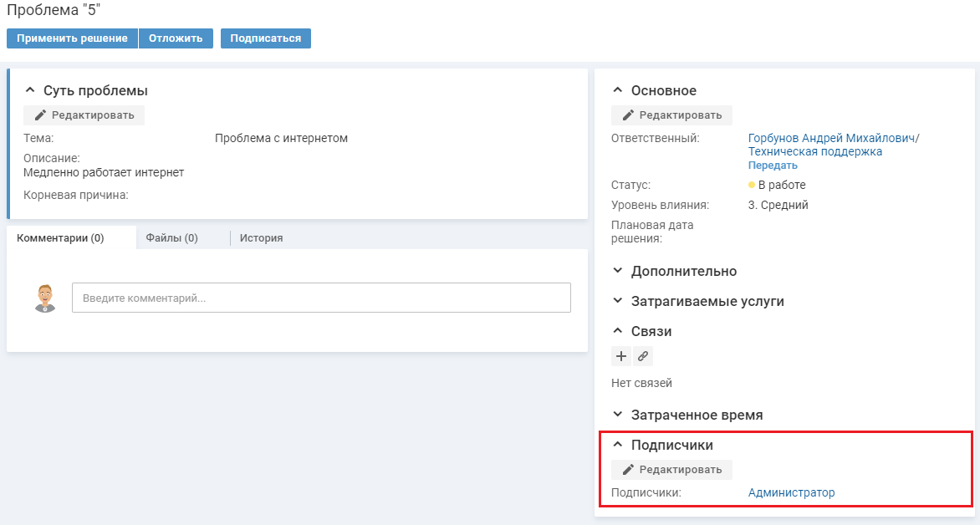The height and width of the screenshot is (525, 980).
Task: Click the user avatar near comment field
Action: tap(45, 298)
